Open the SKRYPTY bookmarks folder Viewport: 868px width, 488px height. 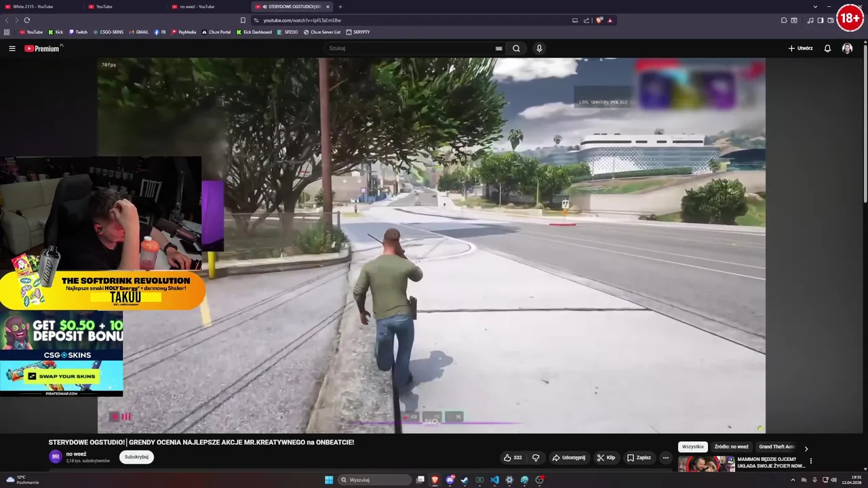click(x=358, y=32)
